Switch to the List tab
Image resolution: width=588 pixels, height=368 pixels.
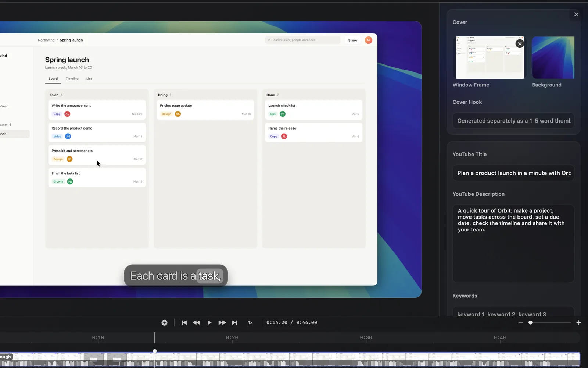(x=89, y=79)
